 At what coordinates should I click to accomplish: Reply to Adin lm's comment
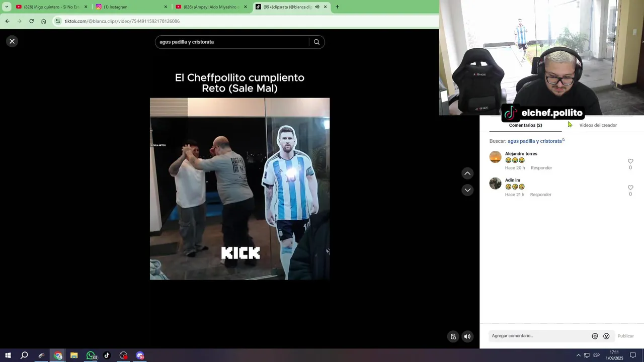coord(540,195)
